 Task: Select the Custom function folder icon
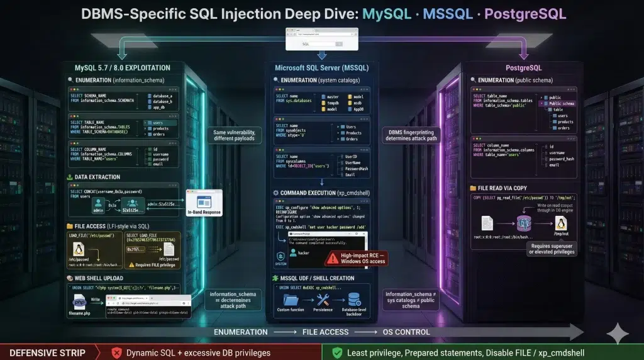(291, 300)
